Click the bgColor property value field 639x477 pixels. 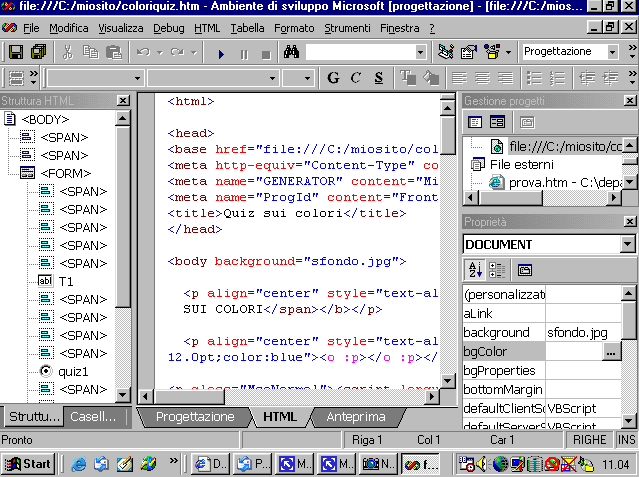point(572,351)
